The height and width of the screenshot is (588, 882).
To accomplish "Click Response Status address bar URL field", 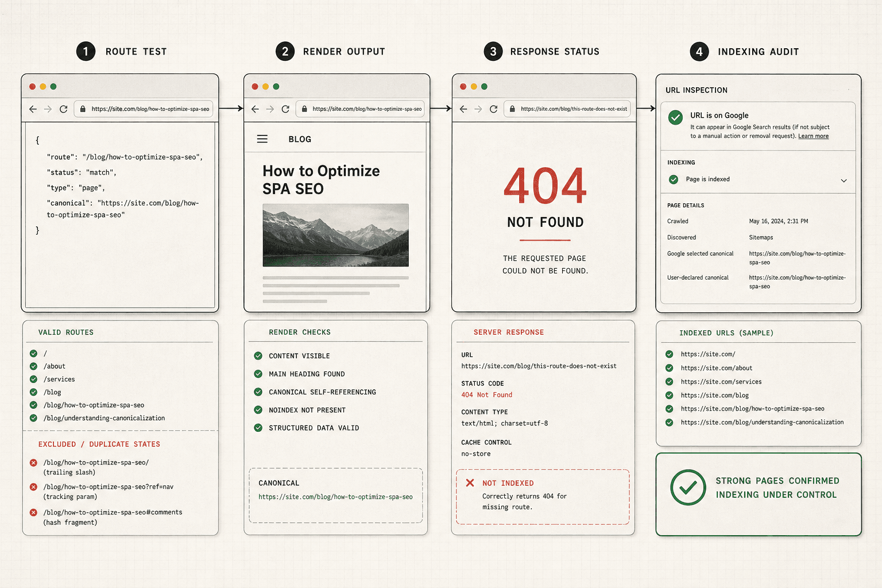I will pos(567,109).
